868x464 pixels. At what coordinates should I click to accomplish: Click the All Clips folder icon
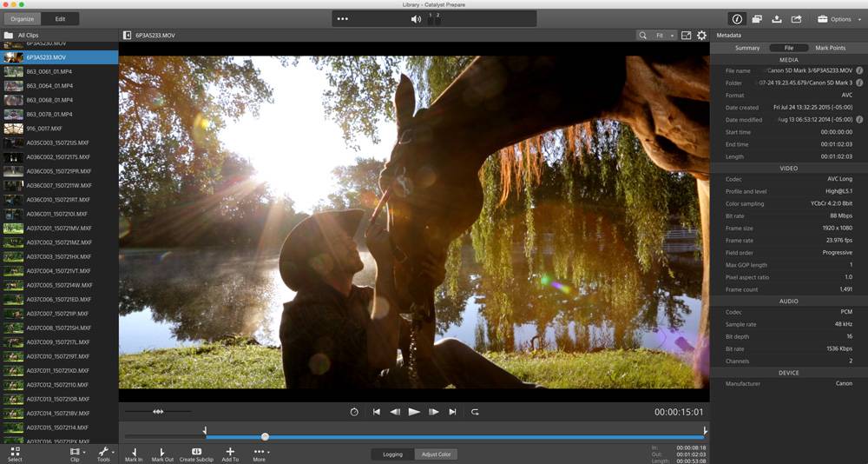pyautogui.click(x=9, y=35)
